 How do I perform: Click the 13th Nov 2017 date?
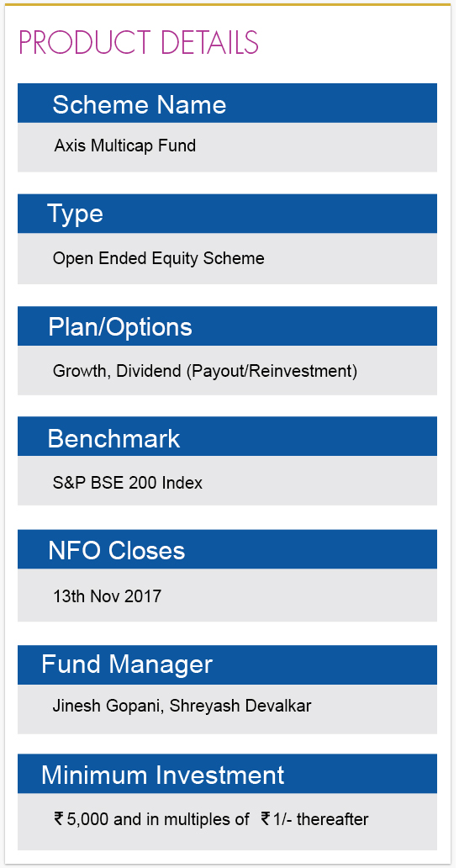point(108,596)
